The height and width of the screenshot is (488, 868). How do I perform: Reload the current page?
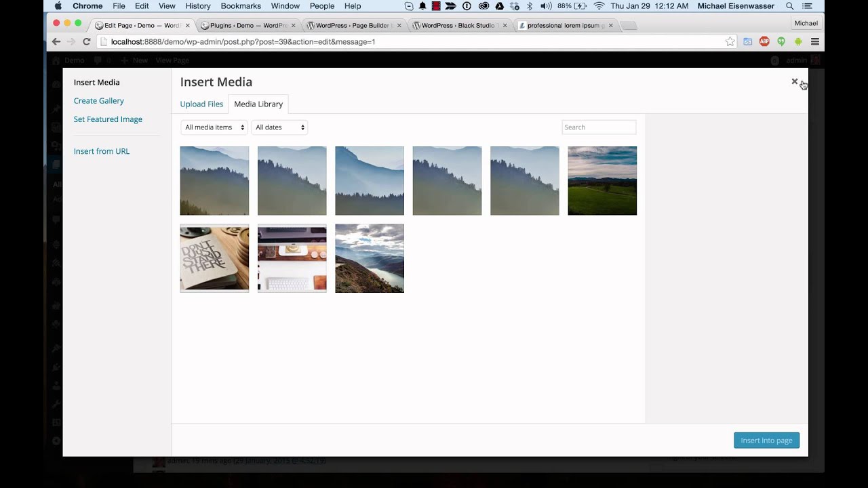[x=87, y=41]
